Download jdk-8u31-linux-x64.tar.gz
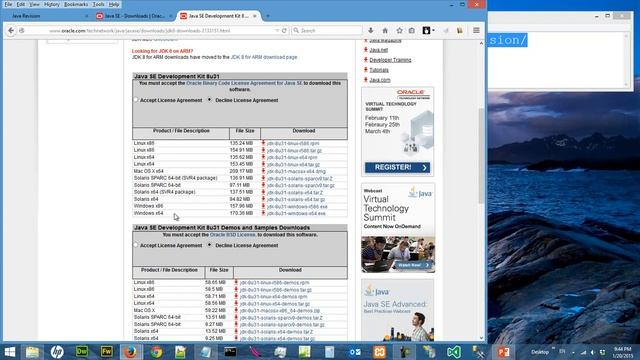The width and height of the screenshot is (640, 360). coord(293,164)
